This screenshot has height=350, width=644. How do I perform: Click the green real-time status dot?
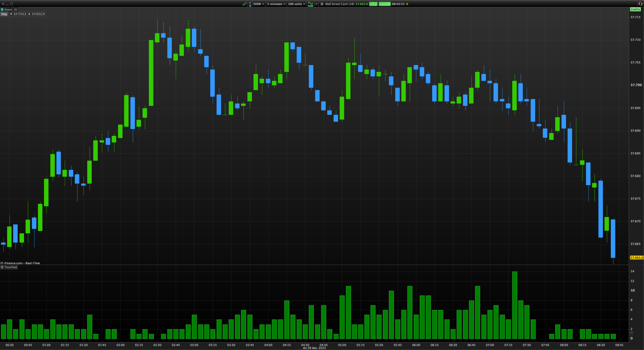click(407, 4)
